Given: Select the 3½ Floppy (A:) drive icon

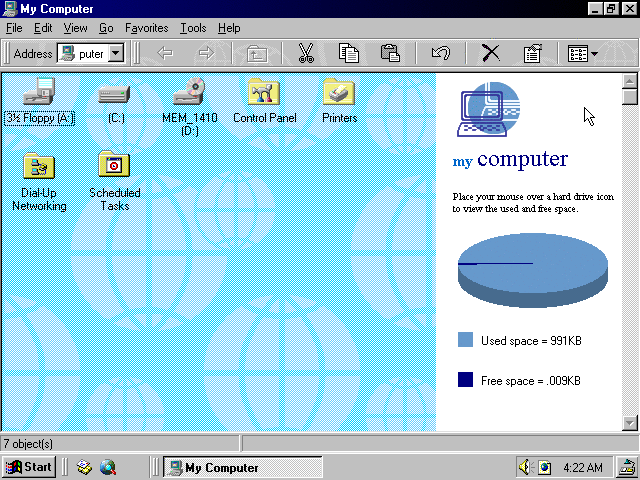Looking at the screenshot, I should pos(39,91).
